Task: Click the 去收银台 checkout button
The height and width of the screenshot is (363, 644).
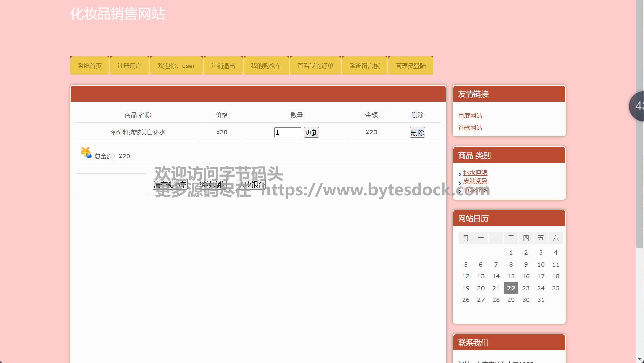Action: click(251, 184)
